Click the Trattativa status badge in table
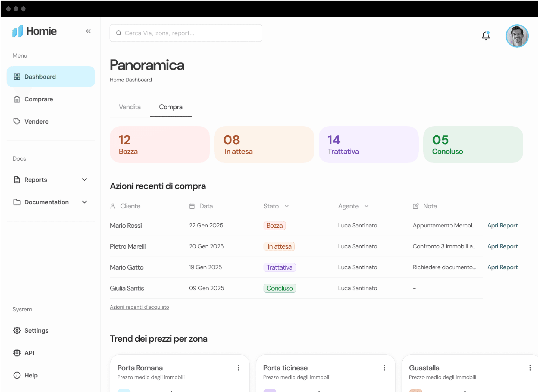The height and width of the screenshot is (392, 538). (280, 267)
